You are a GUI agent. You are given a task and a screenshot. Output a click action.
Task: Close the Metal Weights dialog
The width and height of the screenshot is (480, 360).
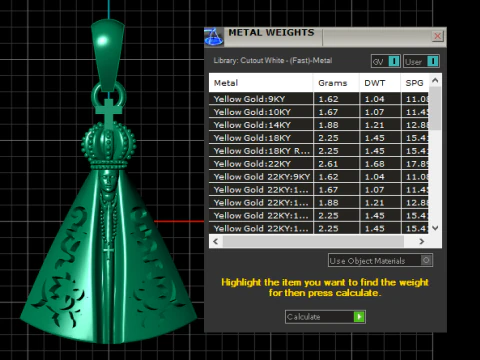(438, 36)
